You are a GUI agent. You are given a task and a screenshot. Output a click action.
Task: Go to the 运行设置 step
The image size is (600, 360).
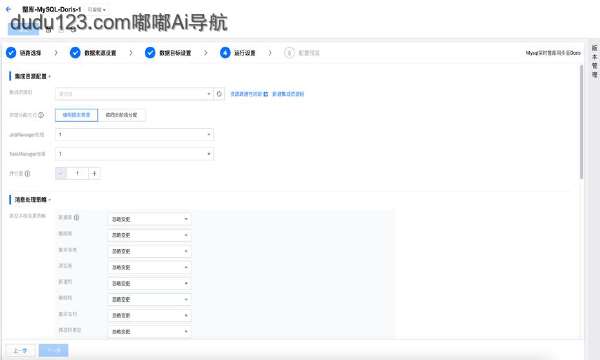245,53
